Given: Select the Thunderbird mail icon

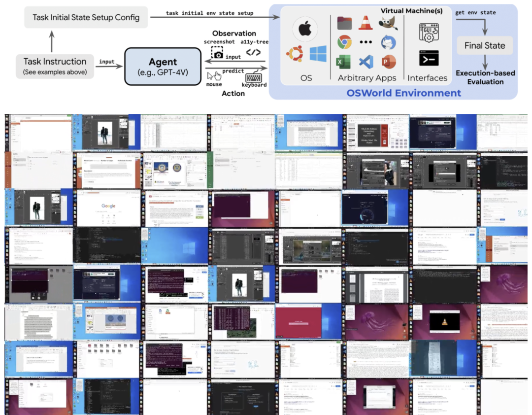Looking at the screenshot, I should pyautogui.click(x=388, y=42).
